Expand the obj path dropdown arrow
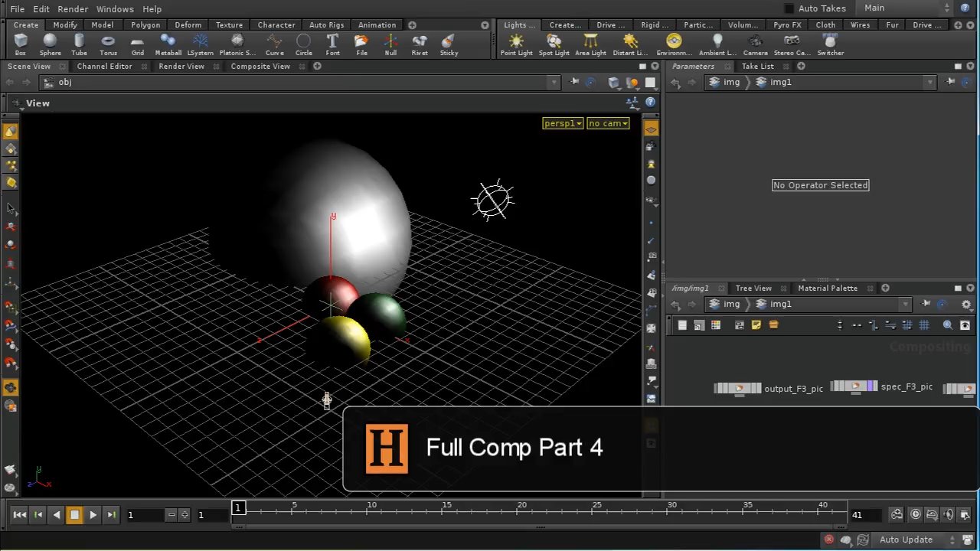The height and width of the screenshot is (551, 980). point(554,82)
